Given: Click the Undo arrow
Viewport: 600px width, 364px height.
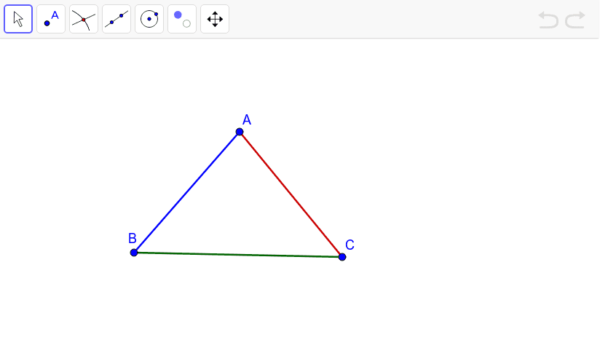Looking at the screenshot, I should pyautogui.click(x=548, y=20).
